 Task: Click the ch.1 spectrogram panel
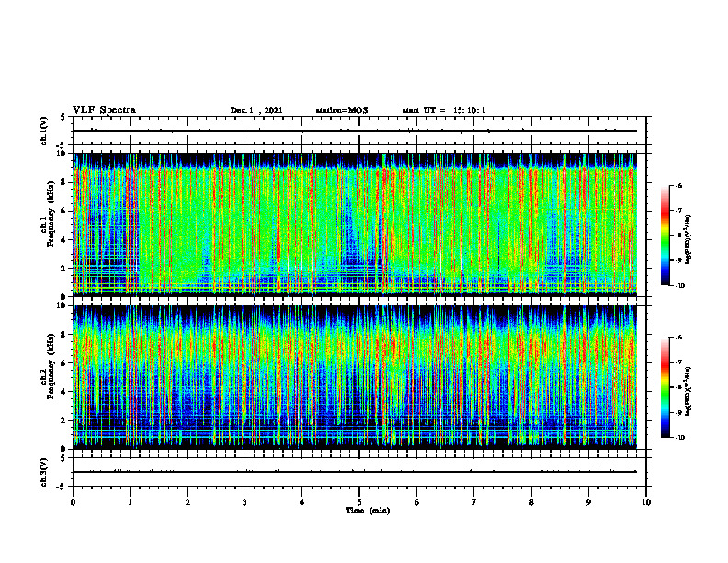355,224
